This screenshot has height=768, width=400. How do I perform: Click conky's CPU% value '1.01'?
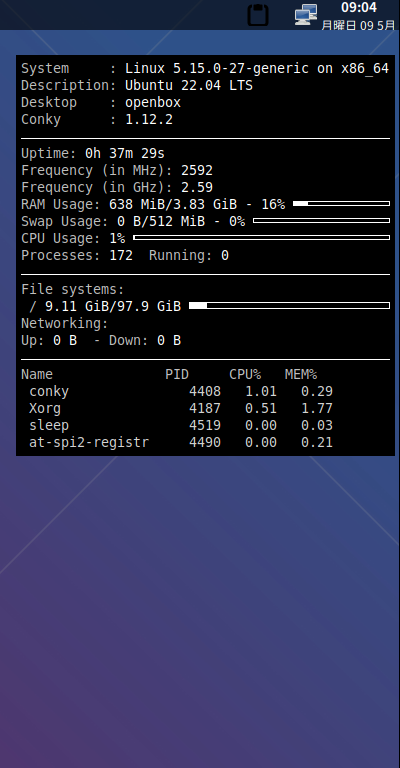261,392
